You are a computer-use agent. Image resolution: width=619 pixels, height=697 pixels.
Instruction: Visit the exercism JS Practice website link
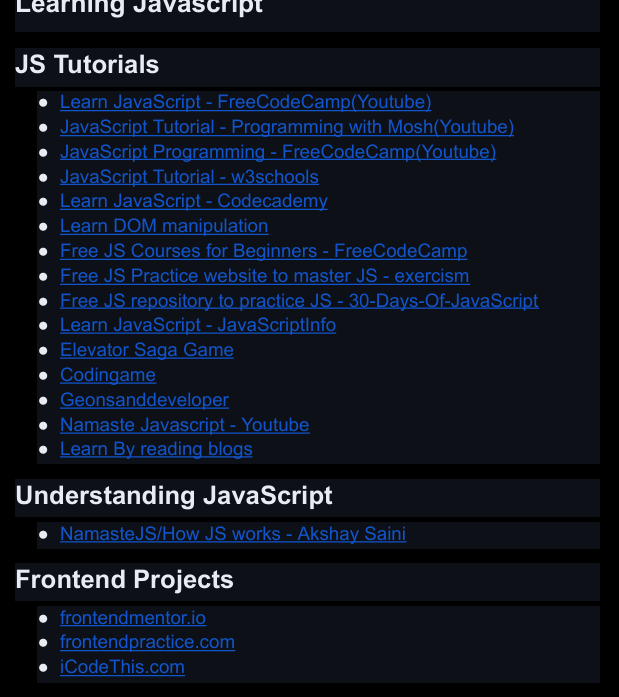[x=264, y=276]
